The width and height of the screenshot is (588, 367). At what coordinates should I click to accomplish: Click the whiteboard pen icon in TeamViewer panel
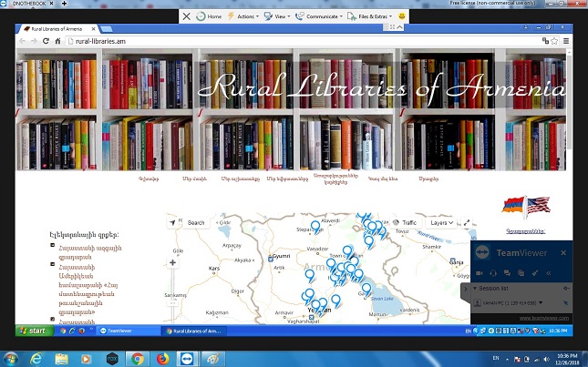[535, 273]
